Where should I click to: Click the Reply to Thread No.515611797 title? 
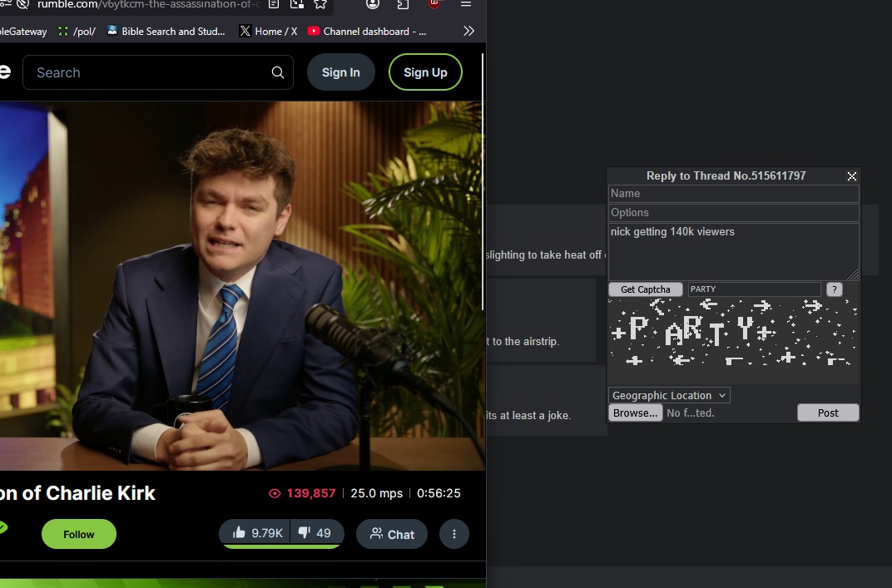726,175
